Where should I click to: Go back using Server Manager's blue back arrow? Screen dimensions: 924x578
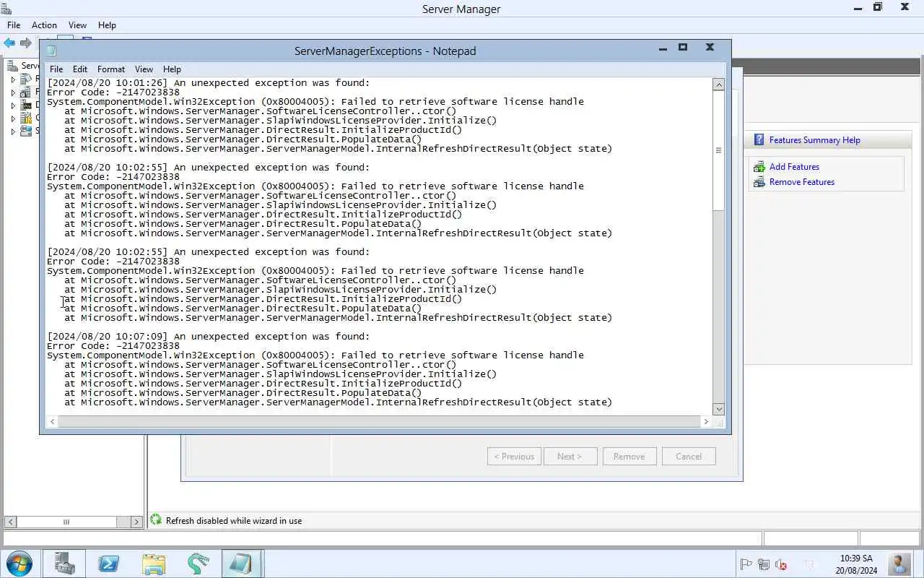9,43
